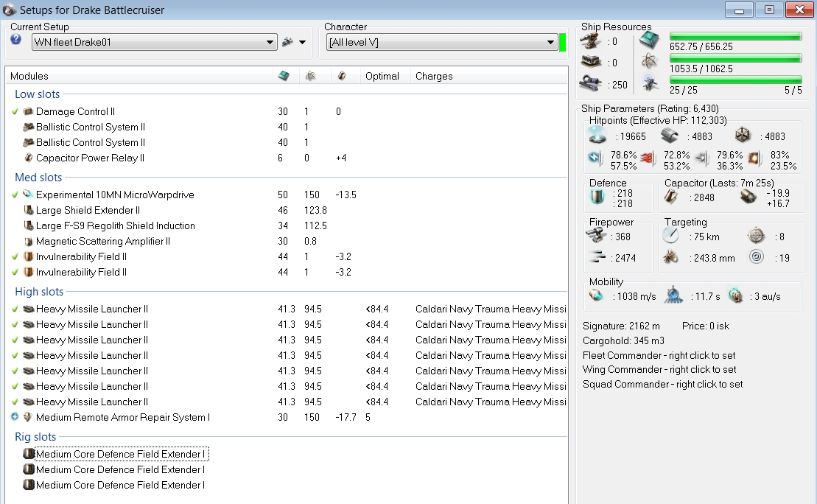This screenshot has width=817, height=504.
Task: Toggle last Heavy Missile Launcher II checkmark
Action: (15, 402)
